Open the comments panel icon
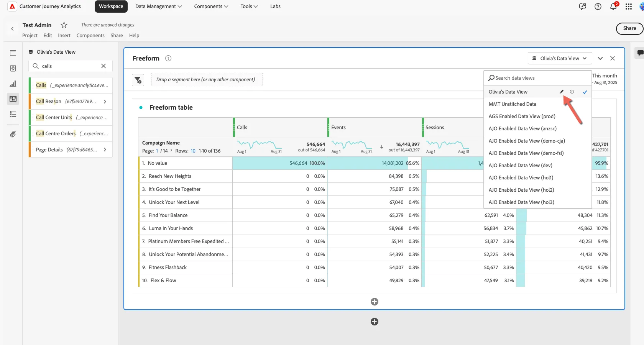This screenshot has height=345, width=644. point(640,53)
